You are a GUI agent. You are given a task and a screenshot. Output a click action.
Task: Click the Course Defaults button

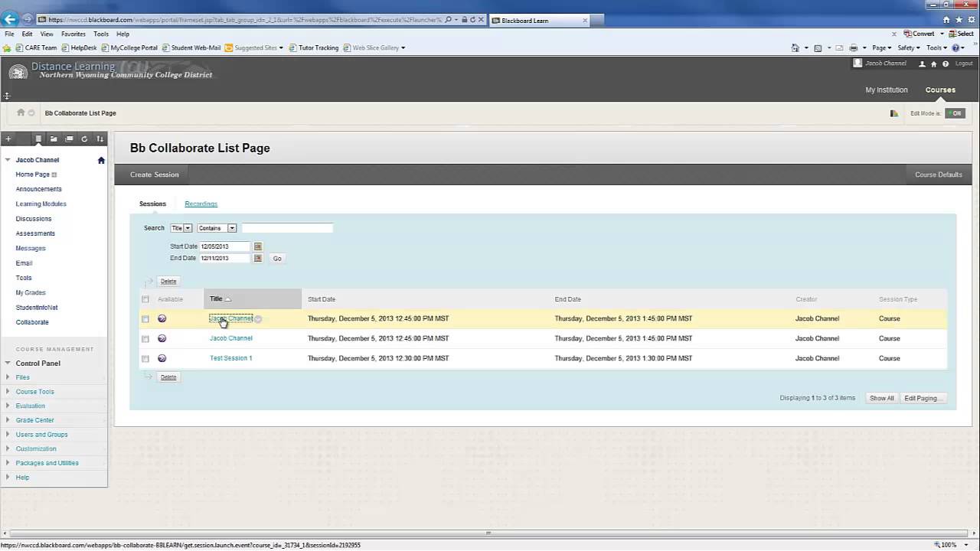(x=939, y=174)
